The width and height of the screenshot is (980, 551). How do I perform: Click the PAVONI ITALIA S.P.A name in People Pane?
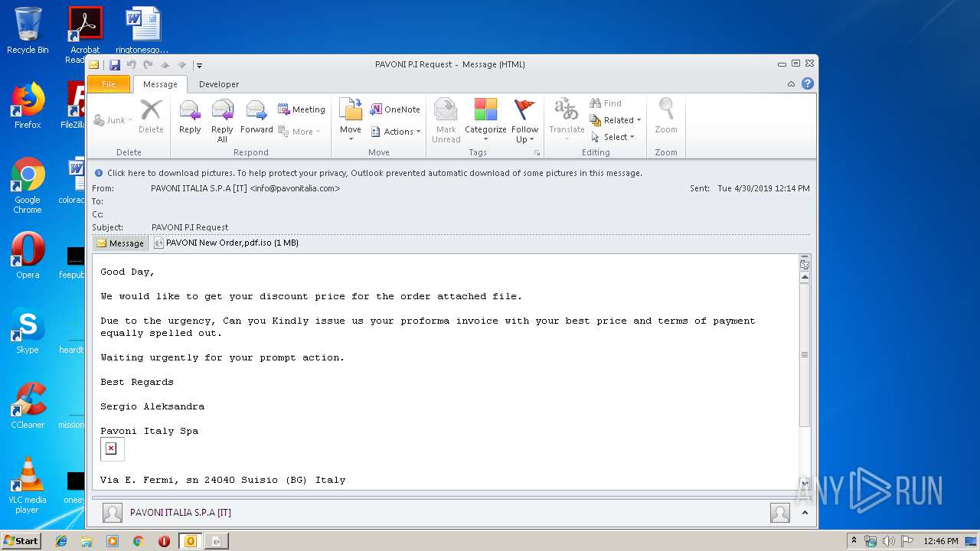[181, 513]
